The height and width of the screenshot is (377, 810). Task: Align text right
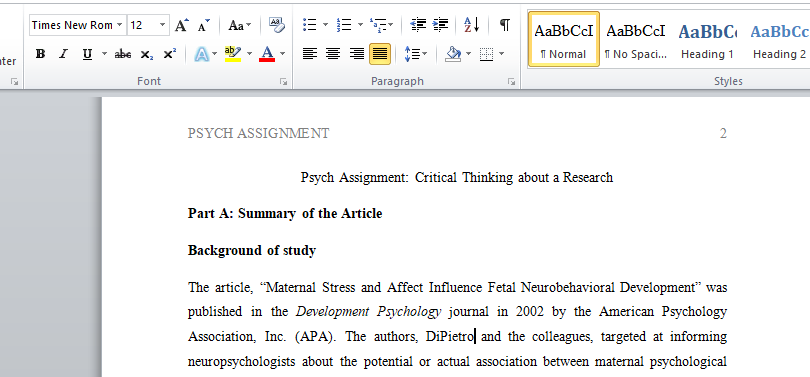356,54
